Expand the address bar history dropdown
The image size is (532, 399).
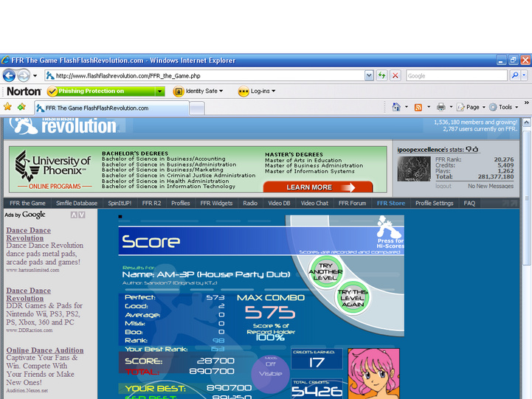click(369, 75)
